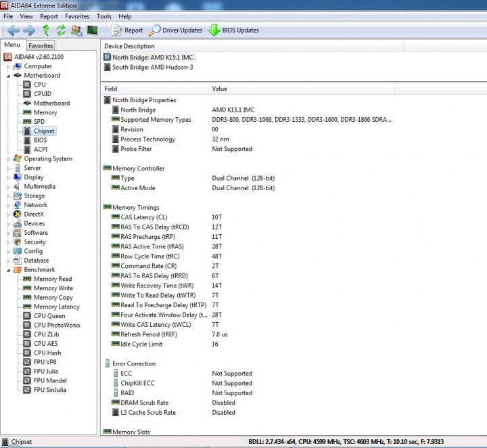Switch to the Menu tab

(12, 45)
